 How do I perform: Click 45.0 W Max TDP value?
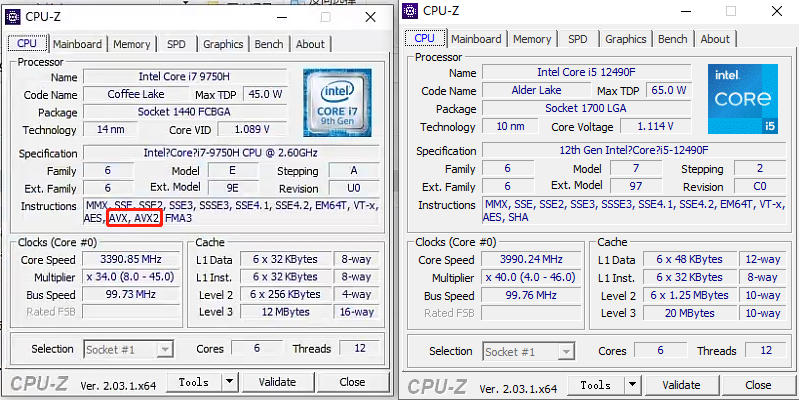coord(264,94)
